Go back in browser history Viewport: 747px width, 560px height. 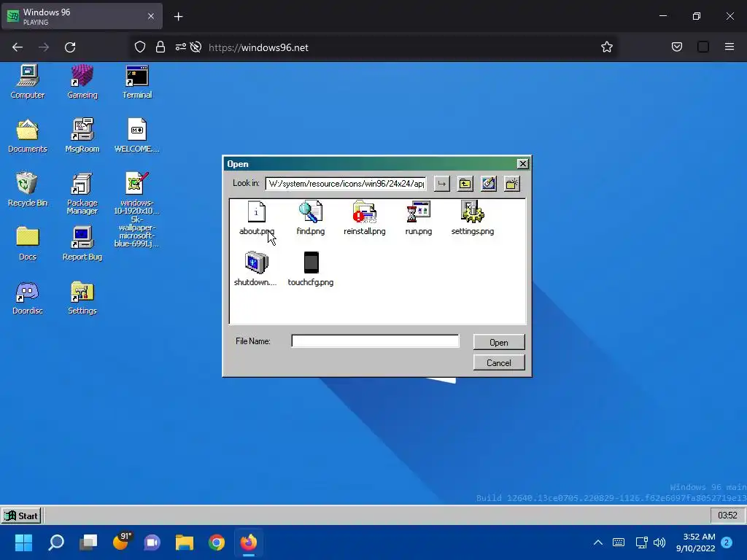pyautogui.click(x=18, y=47)
